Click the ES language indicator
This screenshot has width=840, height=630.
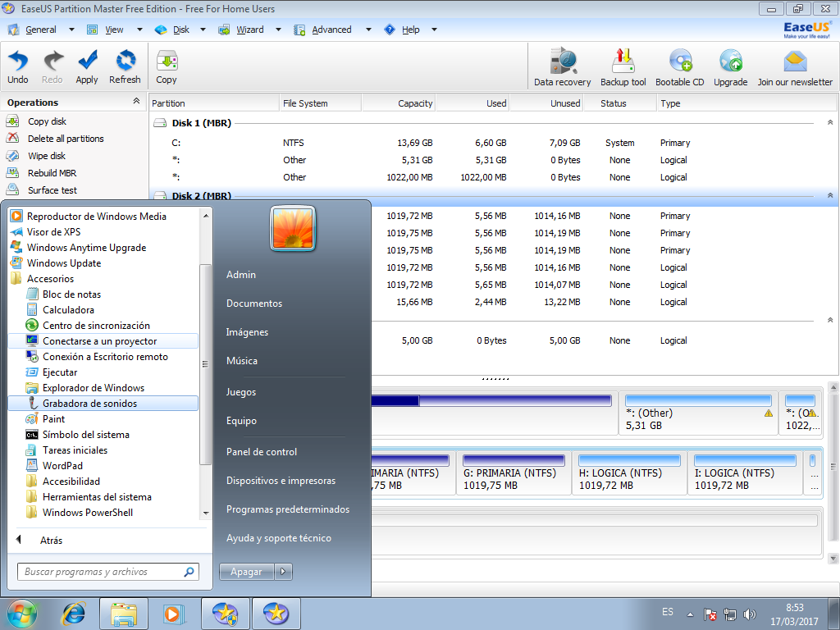(668, 612)
